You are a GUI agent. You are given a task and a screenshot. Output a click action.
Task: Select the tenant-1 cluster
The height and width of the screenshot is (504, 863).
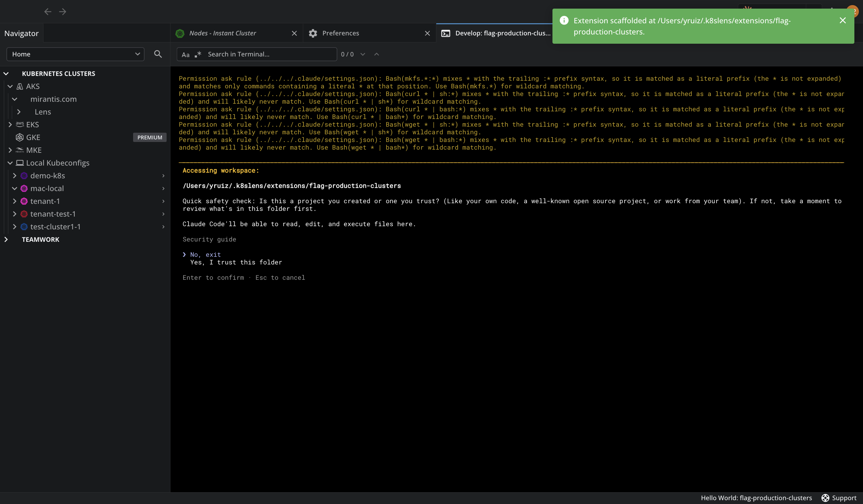(45, 201)
